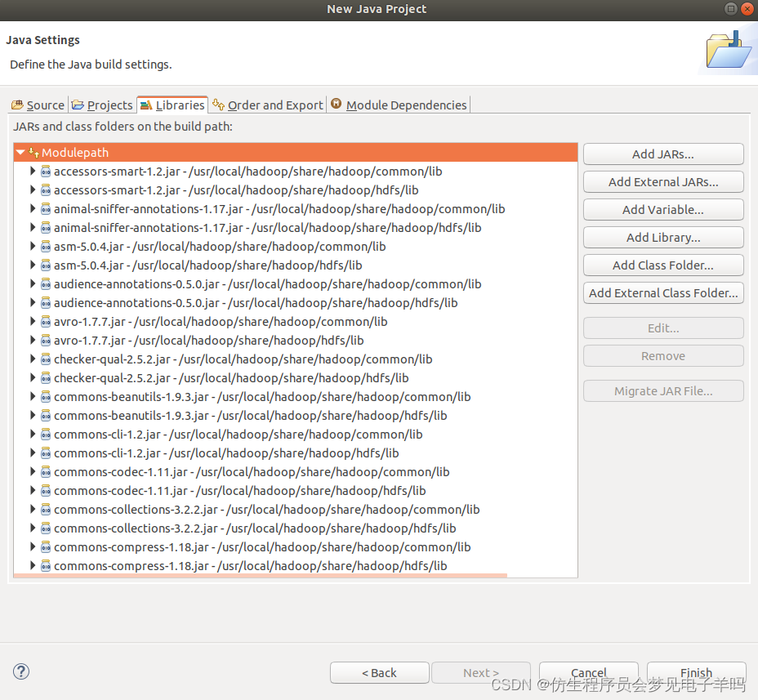Click jar icon of commons-collections-3.2.2.jar hdfs/lib
The width and height of the screenshot is (758, 700).
click(46, 528)
